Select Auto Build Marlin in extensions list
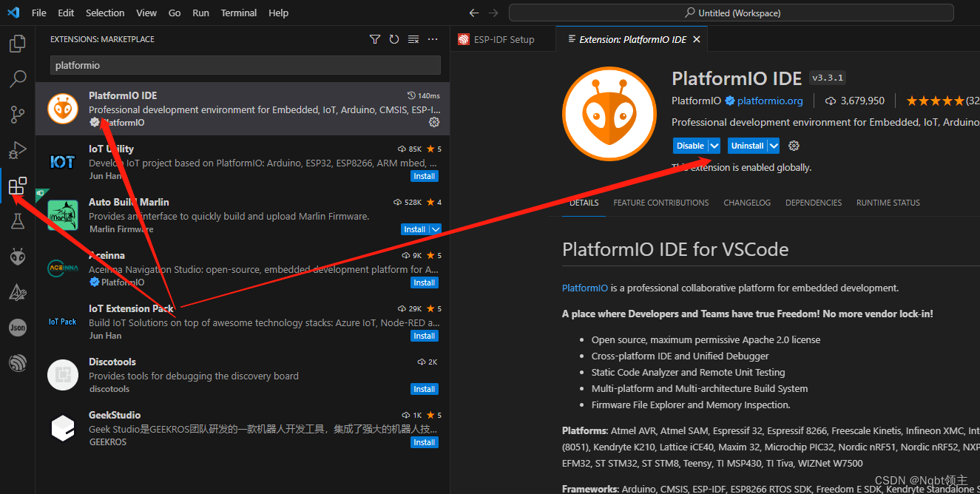Viewport: 980px width, 494px height. [x=243, y=215]
